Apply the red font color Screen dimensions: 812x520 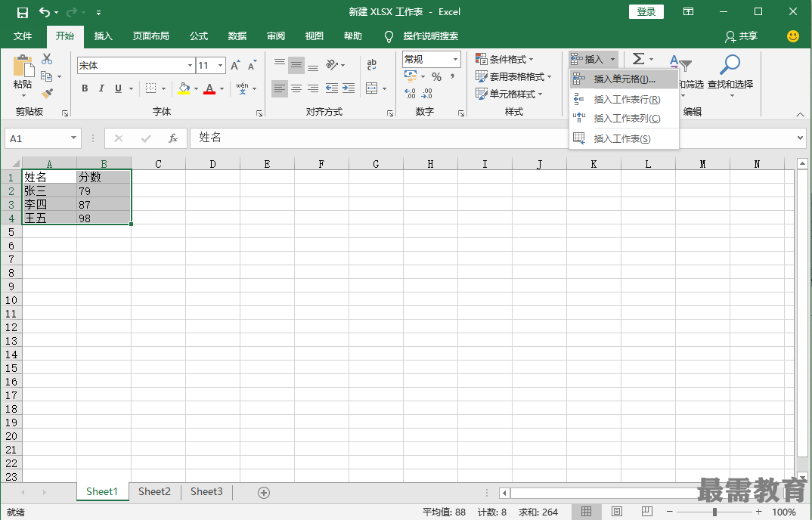(209, 88)
